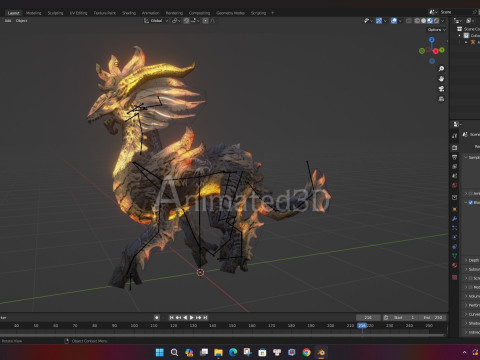Click the red X axis gizmo handle
480x360 pixels.
click(x=436, y=51)
